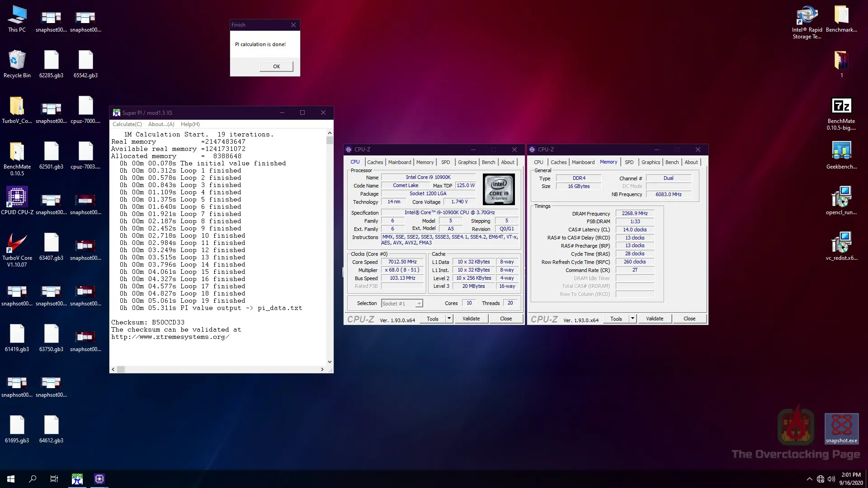This screenshot has height=488, width=868.
Task: Click the network icon in system tray
Action: (x=821, y=479)
